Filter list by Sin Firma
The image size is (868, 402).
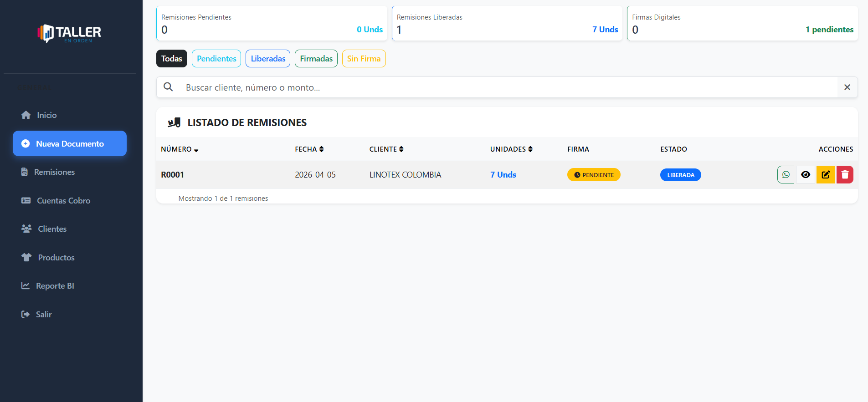(x=364, y=59)
